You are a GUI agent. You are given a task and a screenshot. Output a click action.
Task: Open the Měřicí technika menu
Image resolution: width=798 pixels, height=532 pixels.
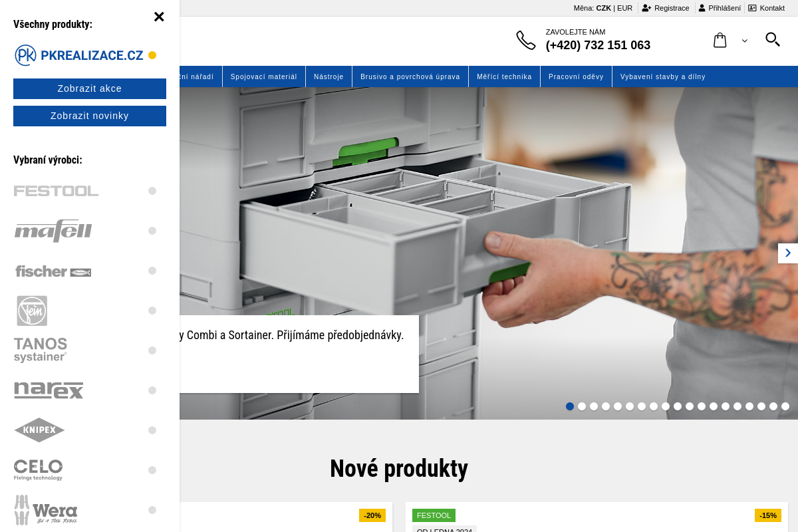(504, 76)
